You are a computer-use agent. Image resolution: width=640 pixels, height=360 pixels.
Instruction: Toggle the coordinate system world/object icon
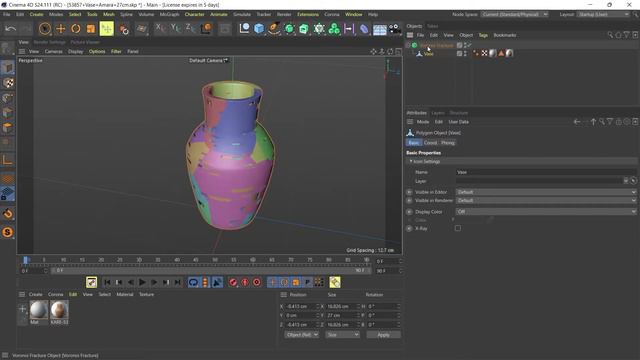click(207, 29)
